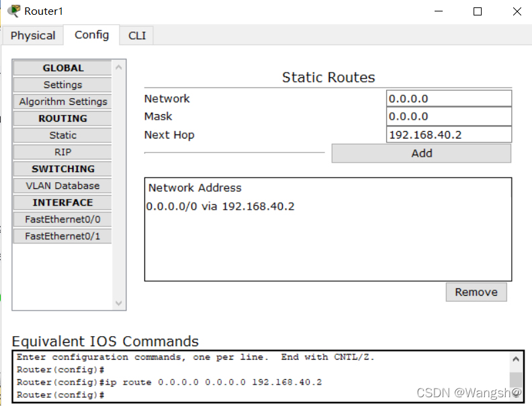Open Algorithm Settings section
The height and width of the screenshot is (406, 532).
point(62,101)
